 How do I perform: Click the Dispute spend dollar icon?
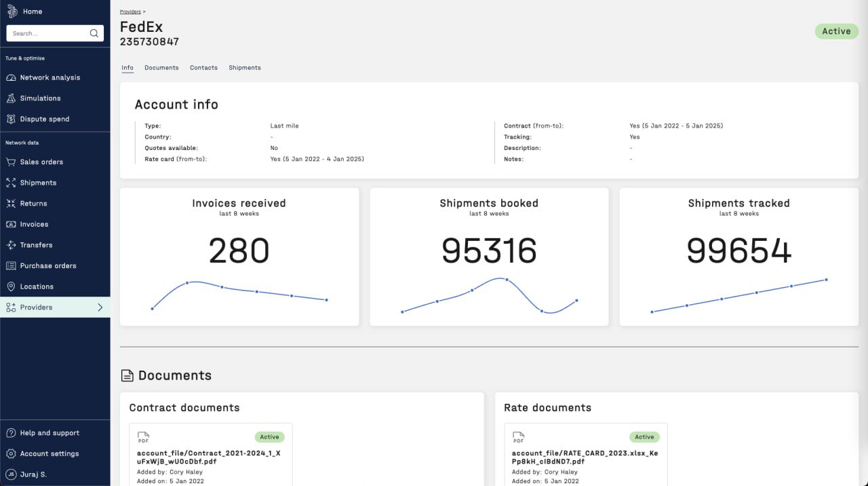pyautogui.click(x=11, y=119)
